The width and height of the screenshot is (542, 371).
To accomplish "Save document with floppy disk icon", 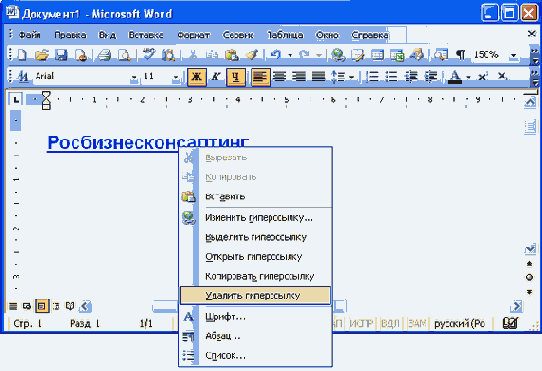I will click(x=61, y=55).
